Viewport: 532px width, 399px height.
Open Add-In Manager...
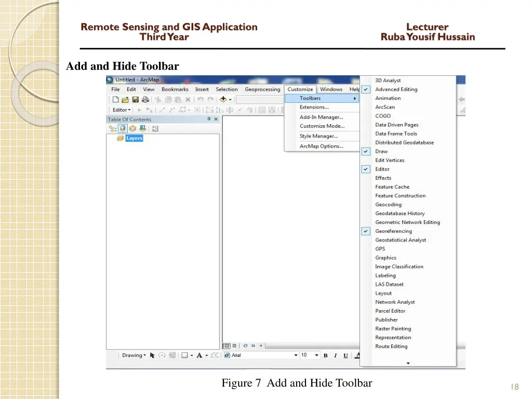coord(322,117)
